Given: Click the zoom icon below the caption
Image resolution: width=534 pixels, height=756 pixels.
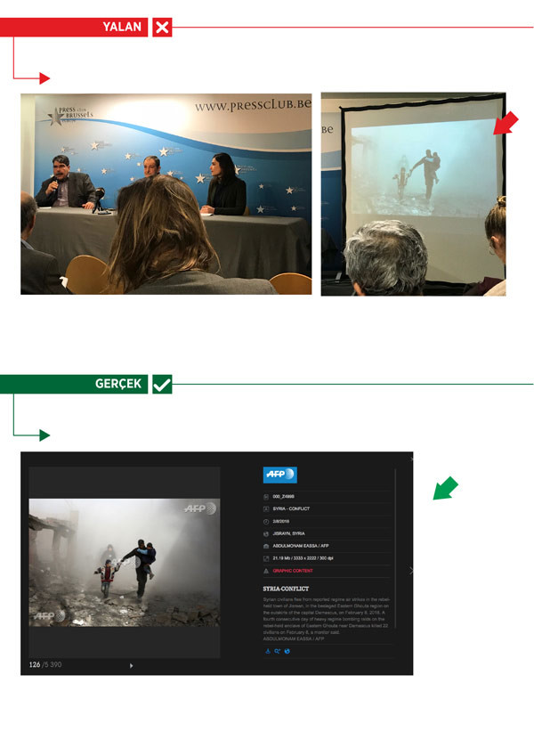Looking at the screenshot, I should point(278,651).
